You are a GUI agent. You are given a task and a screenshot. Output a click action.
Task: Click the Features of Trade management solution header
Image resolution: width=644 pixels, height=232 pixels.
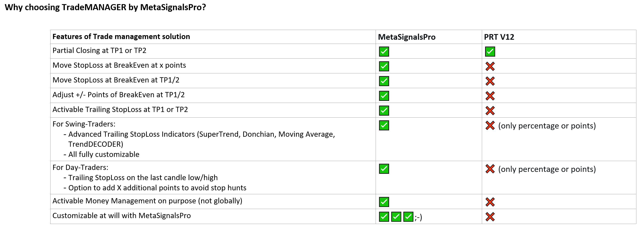[x=121, y=36]
